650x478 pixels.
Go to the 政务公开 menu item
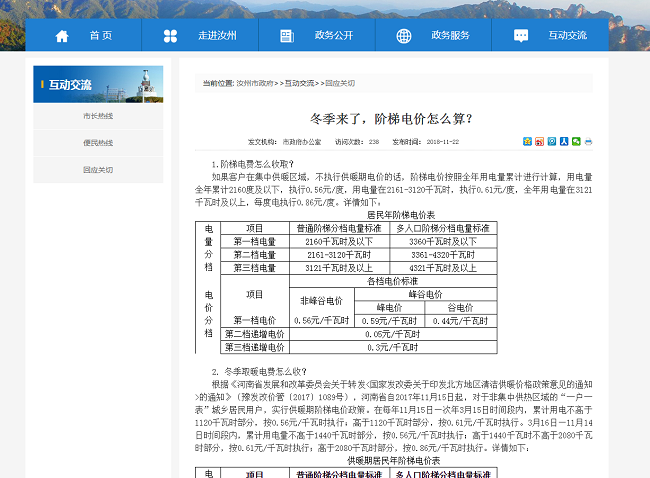(x=333, y=36)
